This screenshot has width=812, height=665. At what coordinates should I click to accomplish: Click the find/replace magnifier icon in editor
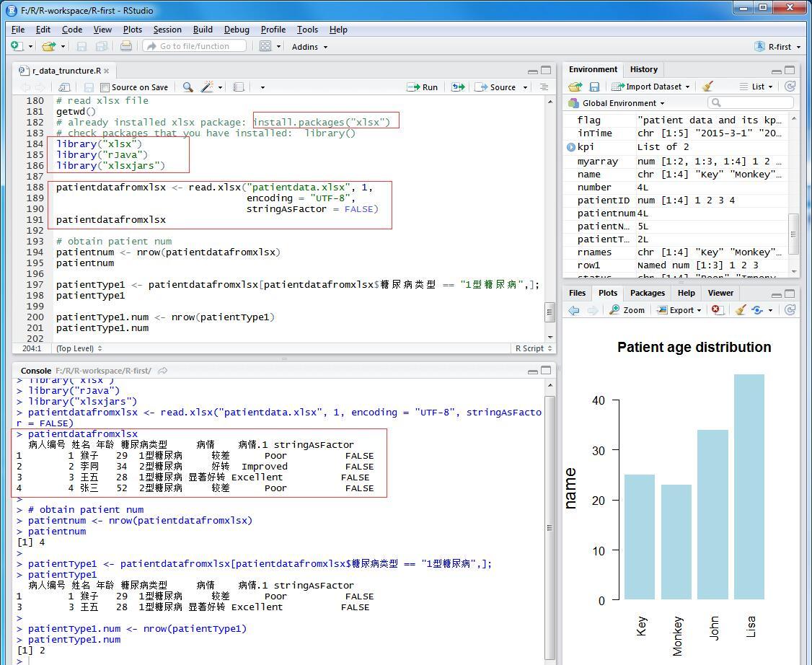point(187,87)
